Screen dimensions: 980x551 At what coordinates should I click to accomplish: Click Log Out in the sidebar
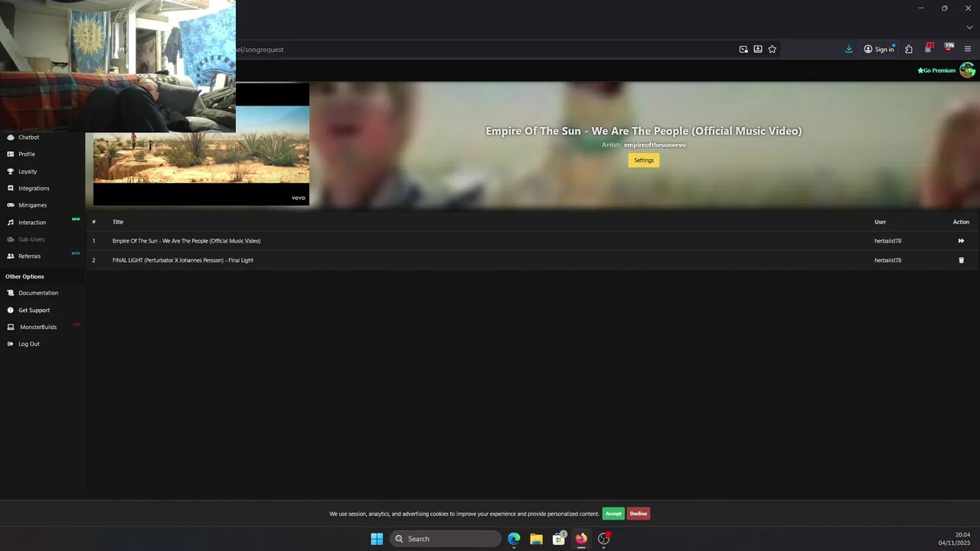pos(29,344)
